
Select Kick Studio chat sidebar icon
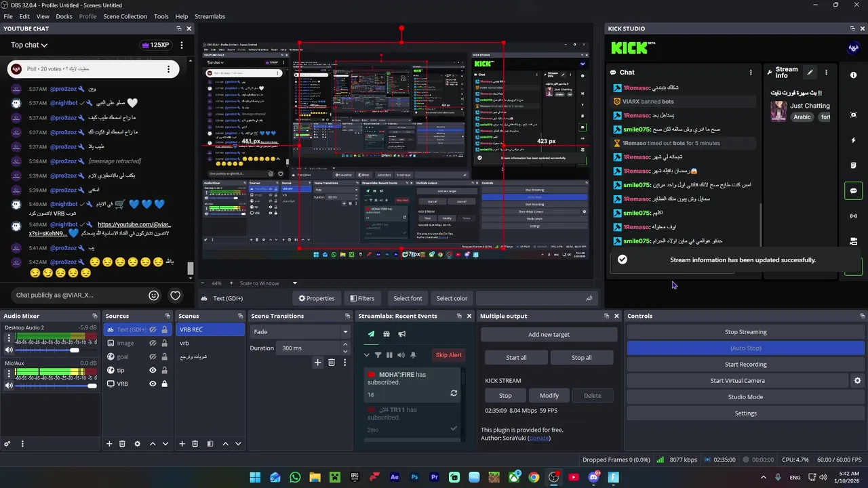click(853, 191)
